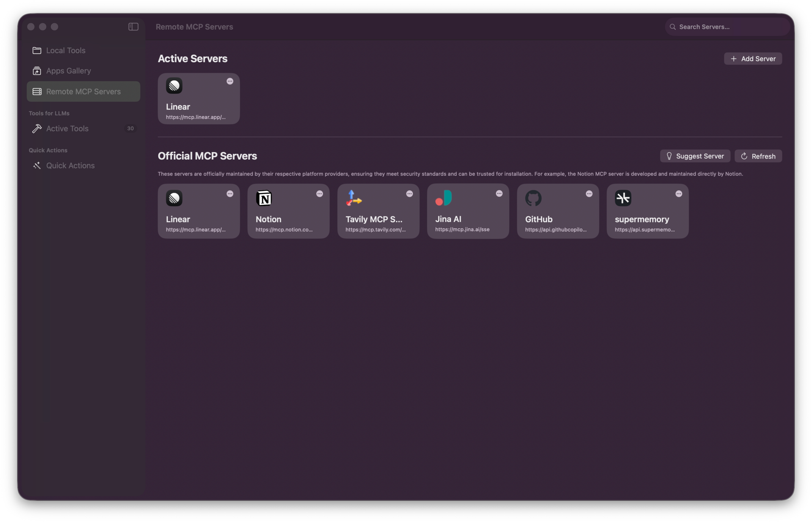
Task: Click the Notion server URL text
Action: (284, 230)
